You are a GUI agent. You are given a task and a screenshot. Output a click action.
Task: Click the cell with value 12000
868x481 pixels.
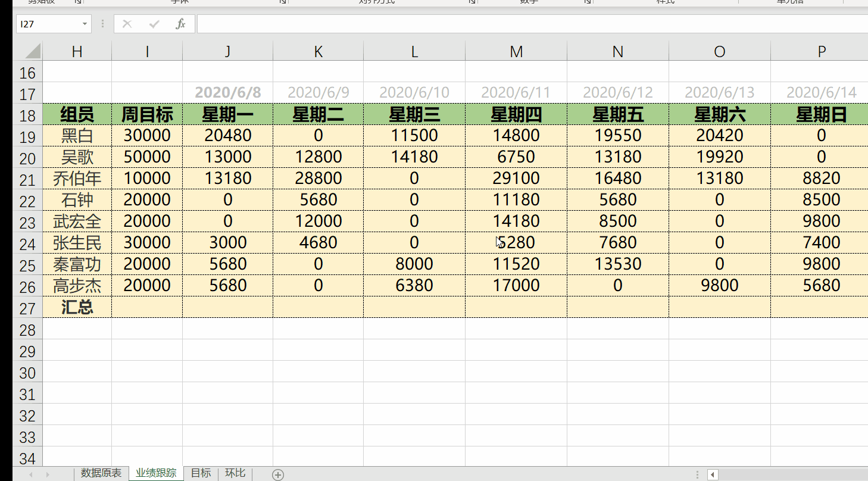point(318,221)
